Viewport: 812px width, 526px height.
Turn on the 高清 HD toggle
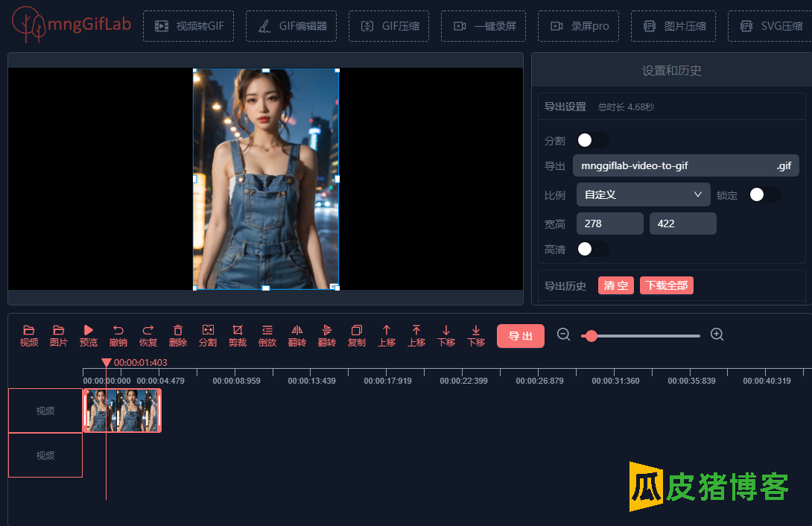coord(593,249)
